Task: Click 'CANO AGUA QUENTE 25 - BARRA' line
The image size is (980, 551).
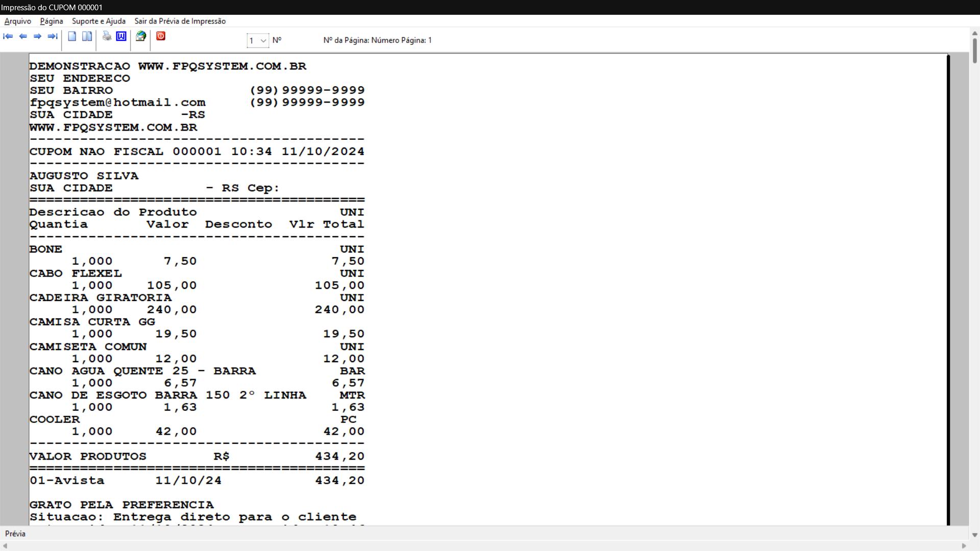Action: (197, 371)
